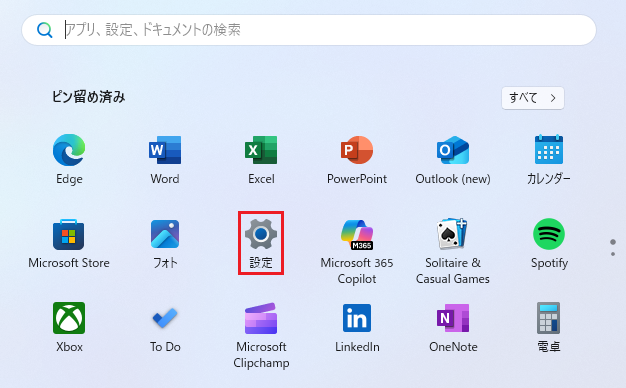Viewport: 626px width, 388px height.
Task: Open the 設定 settings app
Action: pos(261,243)
